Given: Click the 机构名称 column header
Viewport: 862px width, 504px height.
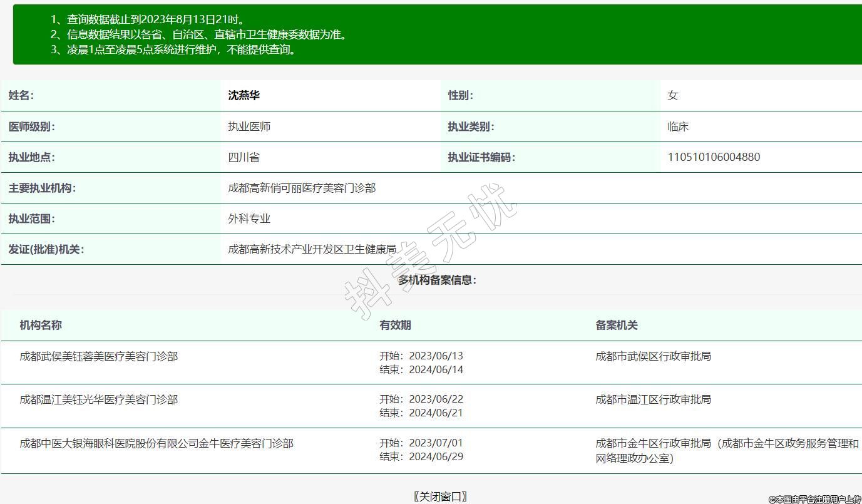Looking at the screenshot, I should tap(41, 325).
